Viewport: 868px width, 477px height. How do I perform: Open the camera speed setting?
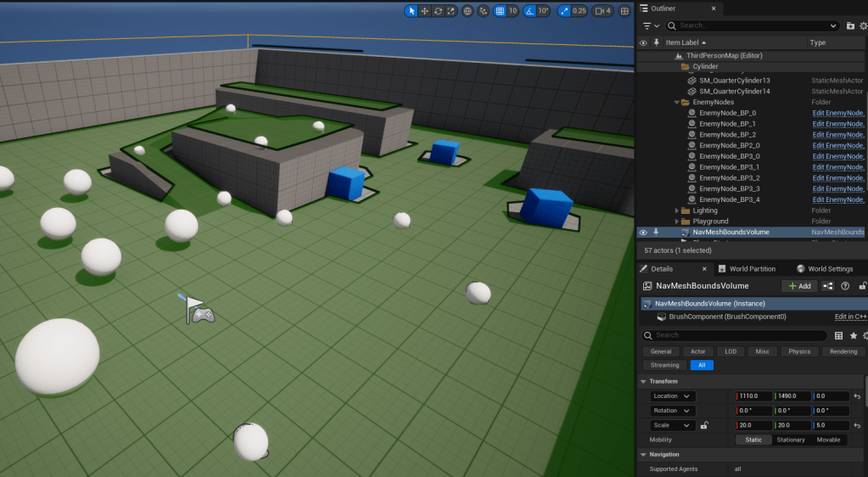(x=602, y=11)
